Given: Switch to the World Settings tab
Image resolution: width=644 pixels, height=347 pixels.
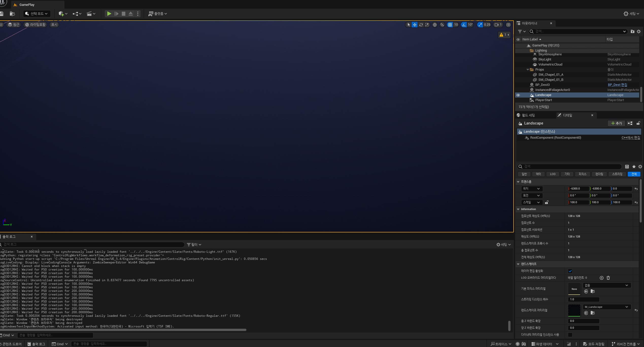Looking at the screenshot, I should coord(528,115).
